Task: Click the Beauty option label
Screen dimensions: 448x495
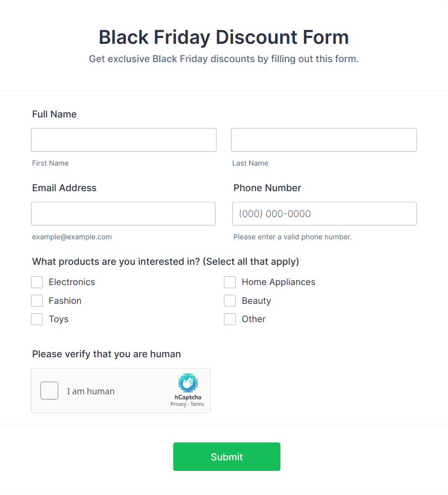Action: [256, 301]
